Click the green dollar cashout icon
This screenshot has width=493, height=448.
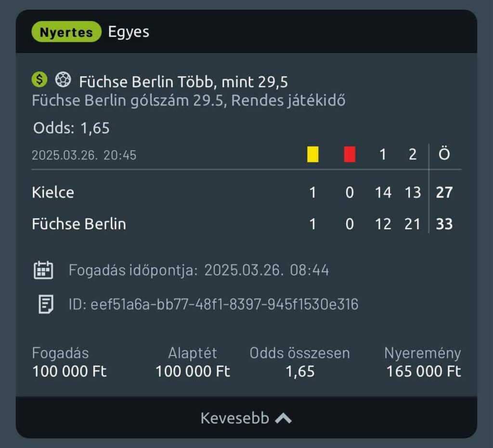pyautogui.click(x=39, y=79)
